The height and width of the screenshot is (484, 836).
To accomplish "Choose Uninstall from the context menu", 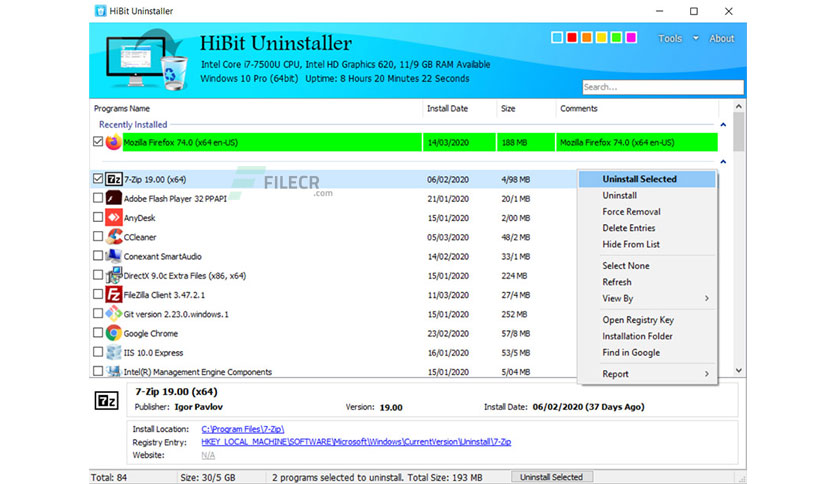I will pyautogui.click(x=647, y=196).
